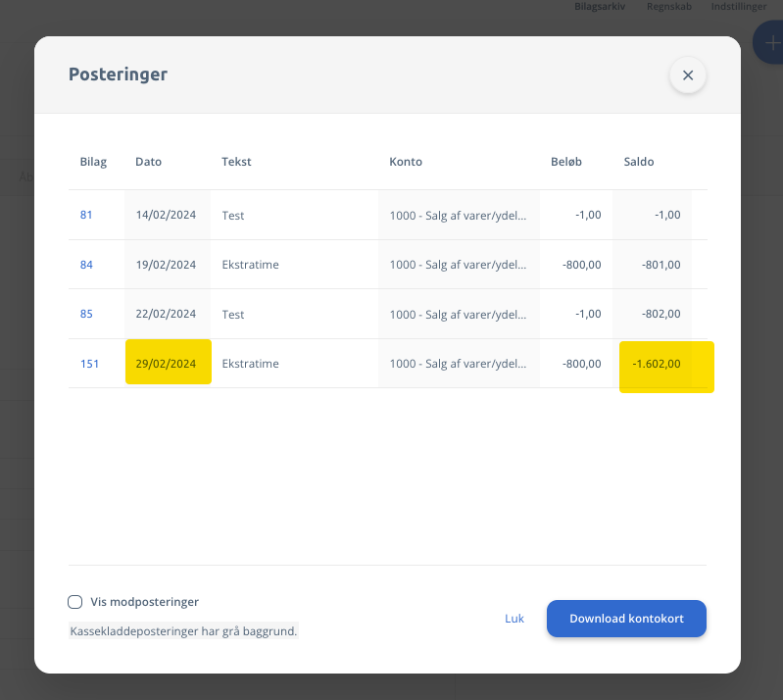Open bilag 84 link
This screenshot has height=700, width=783.
pyautogui.click(x=86, y=265)
